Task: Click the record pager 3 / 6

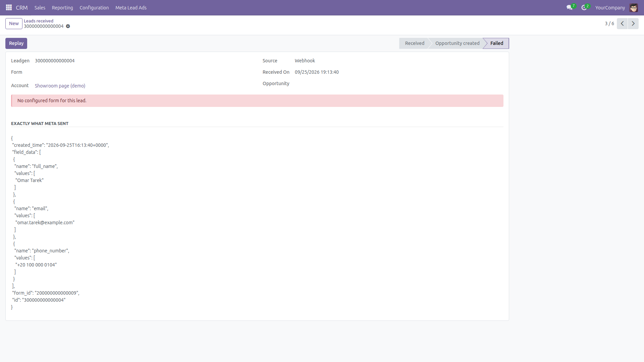Action: 609,23
